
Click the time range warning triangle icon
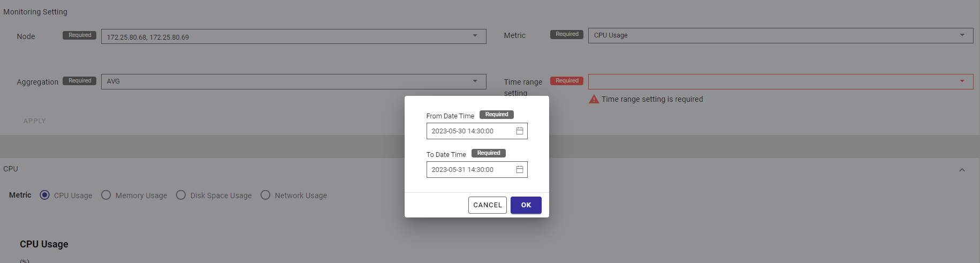click(594, 99)
